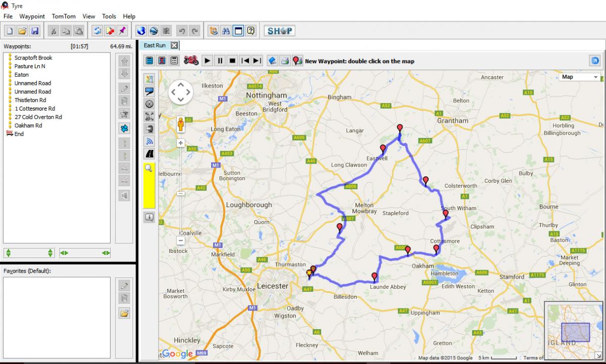
Task: Open the TomTom menu
Action: [64, 16]
